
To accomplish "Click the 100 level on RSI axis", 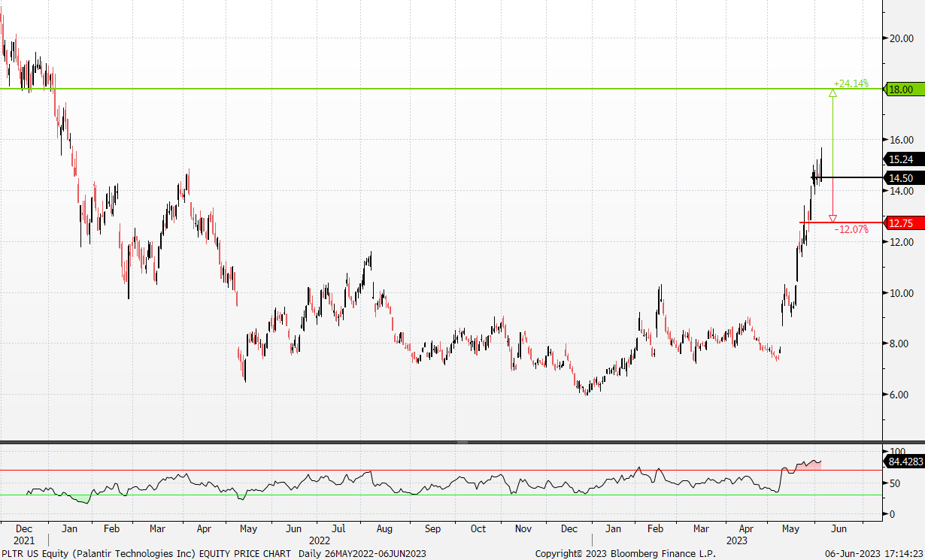I will pos(896,452).
